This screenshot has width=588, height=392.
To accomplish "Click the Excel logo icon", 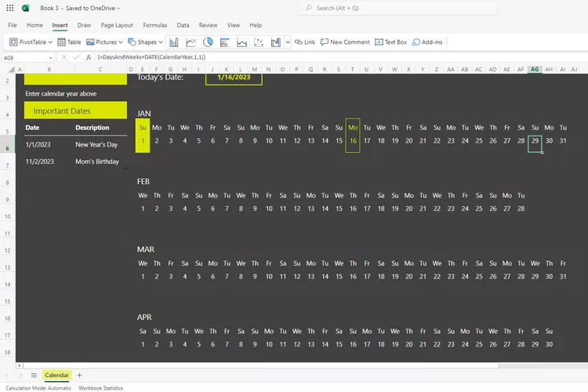I will (x=26, y=8).
